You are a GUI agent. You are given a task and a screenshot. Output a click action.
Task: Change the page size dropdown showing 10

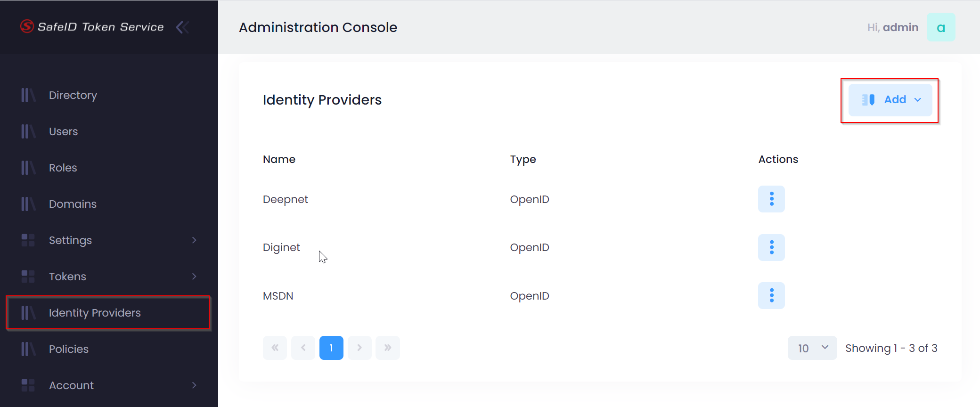[x=812, y=348]
